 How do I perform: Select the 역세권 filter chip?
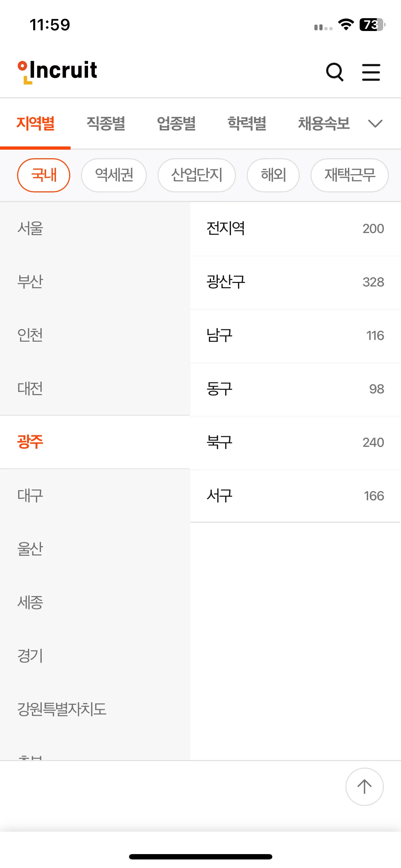click(x=114, y=175)
